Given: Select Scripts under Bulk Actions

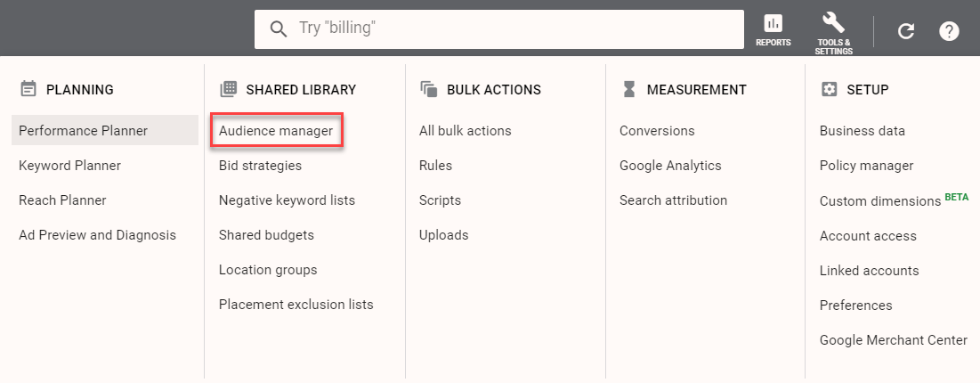Looking at the screenshot, I should click(x=440, y=200).
